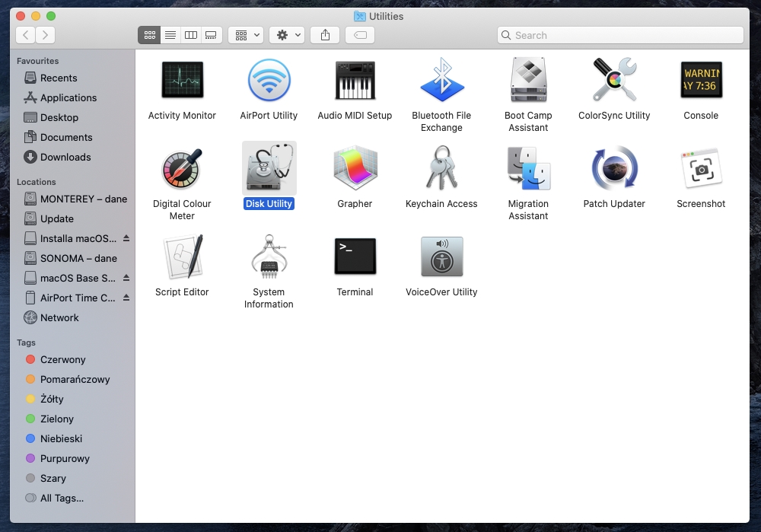Open the Update volume
This screenshot has width=761, height=532.
click(72, 219)
